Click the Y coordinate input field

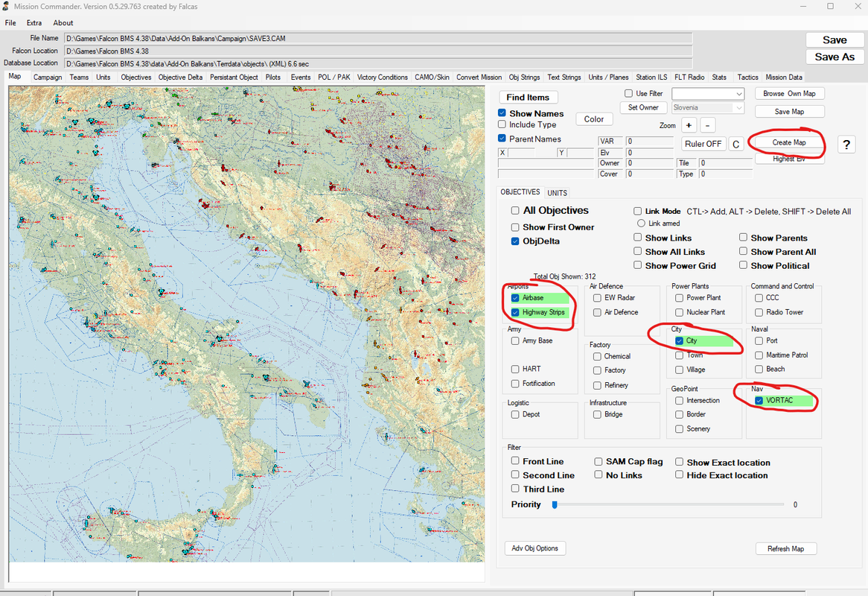tap(580, 152)
